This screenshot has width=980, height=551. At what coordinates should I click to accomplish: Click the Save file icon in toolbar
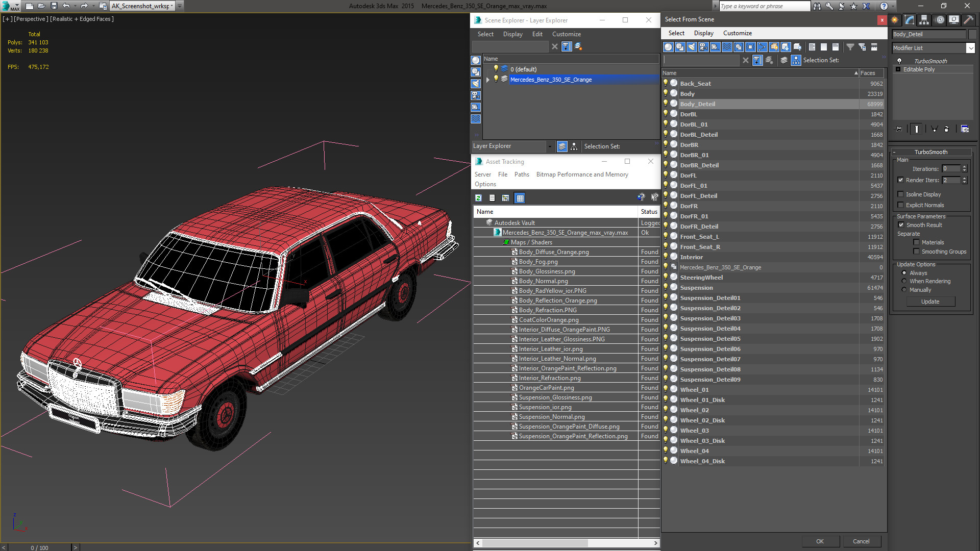54,6
